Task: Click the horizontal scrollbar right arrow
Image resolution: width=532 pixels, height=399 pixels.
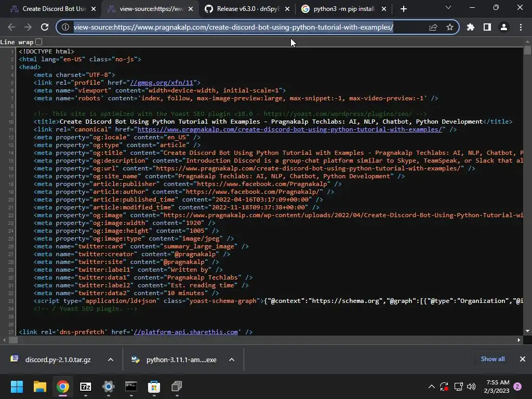Action: click(519, 340)
